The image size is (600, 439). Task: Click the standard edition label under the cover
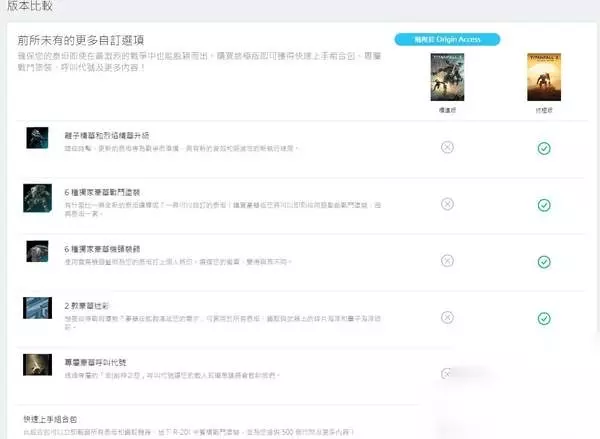(447, 110)
